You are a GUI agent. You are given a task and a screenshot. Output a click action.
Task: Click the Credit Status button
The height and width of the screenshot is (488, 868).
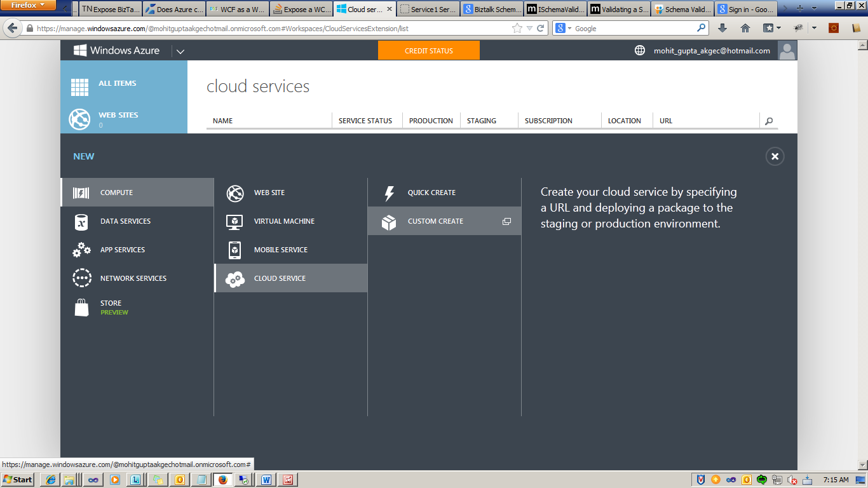pos(429,51)
